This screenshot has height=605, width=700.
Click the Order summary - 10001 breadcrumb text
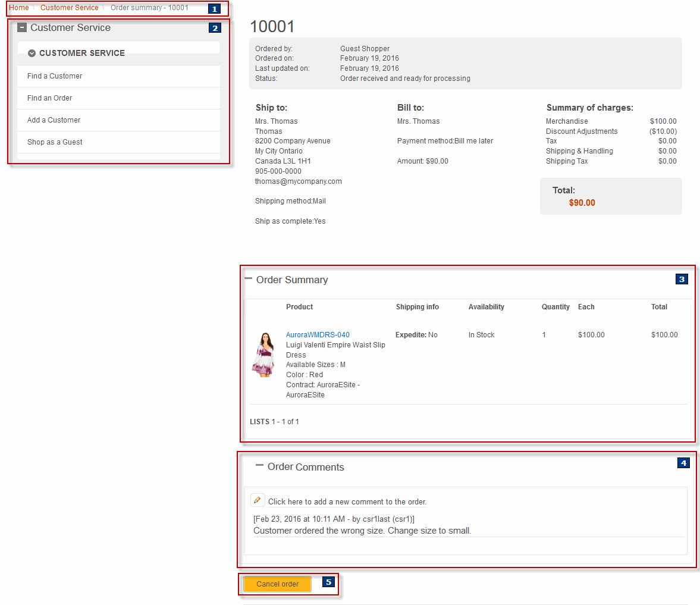tap(149, 8)
